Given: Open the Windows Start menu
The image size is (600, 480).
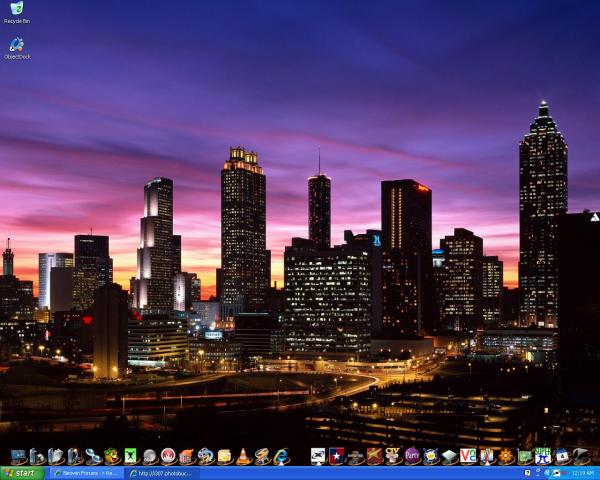Looking at the screenshot, I should (x=23, y=473).
